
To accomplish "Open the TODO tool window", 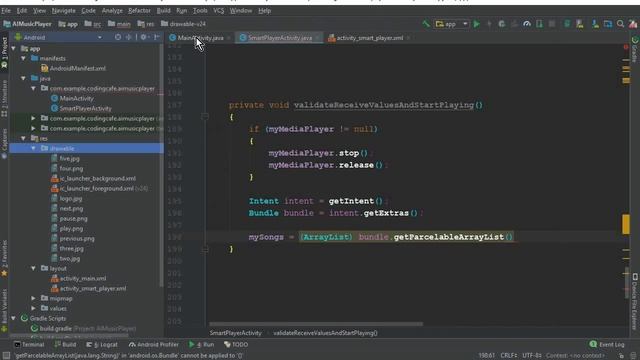I will click(x=236, y=344).
